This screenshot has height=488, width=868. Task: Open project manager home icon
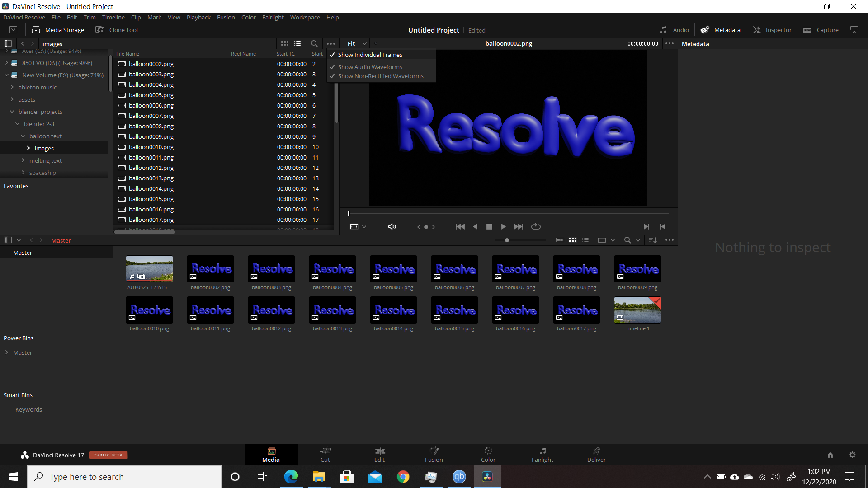click(x=830, y=455)
